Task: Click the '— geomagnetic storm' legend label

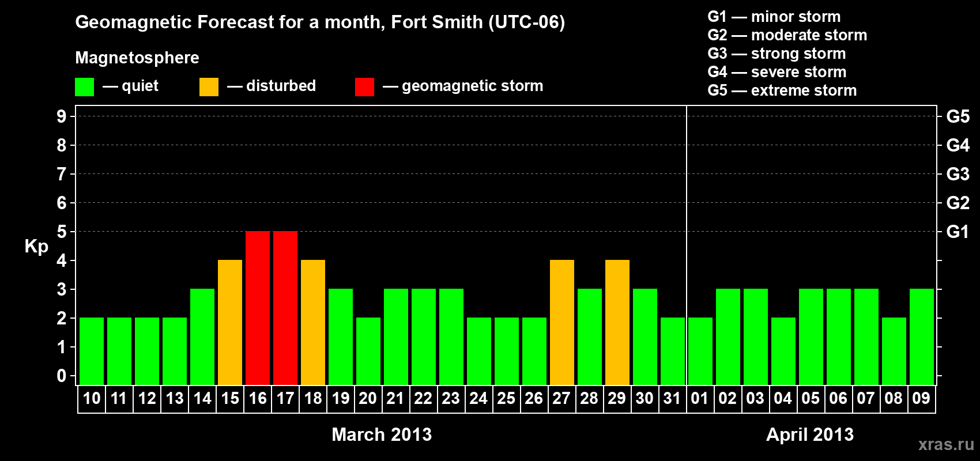Action: (x=463, y=86)
